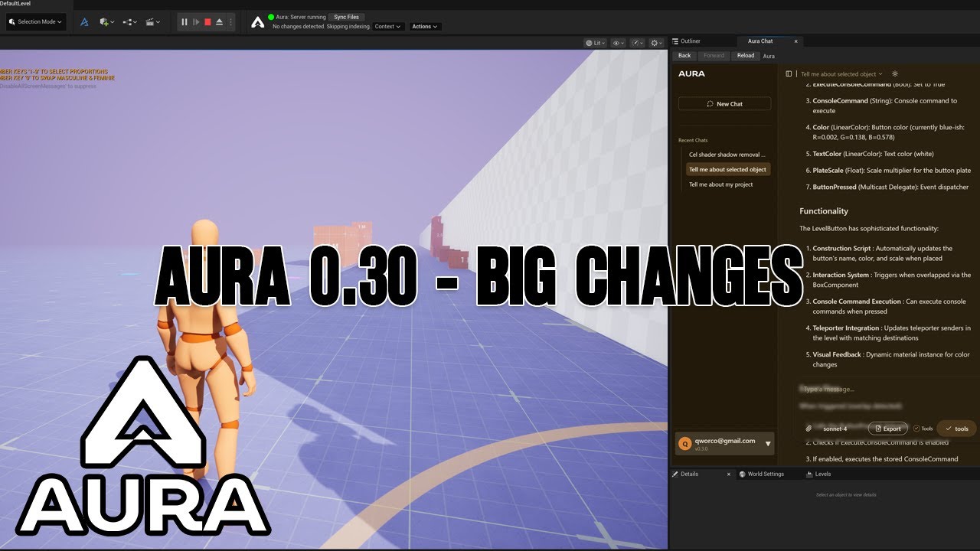Select the sonnet-4 model selector
The width and height of the screenshot is (980, 551).
coord(835,429)
